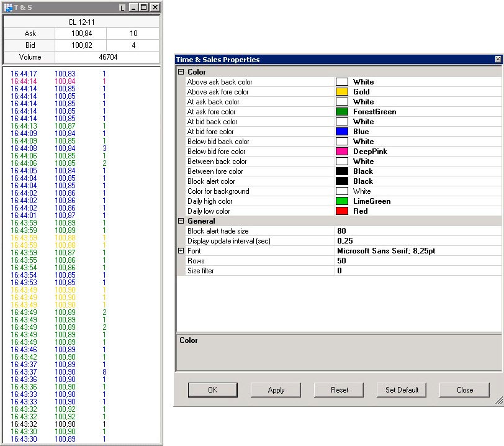This screenshot has width=504, height=446.
Task: Collapse the Color property category
Action: [x=181, y=72]
